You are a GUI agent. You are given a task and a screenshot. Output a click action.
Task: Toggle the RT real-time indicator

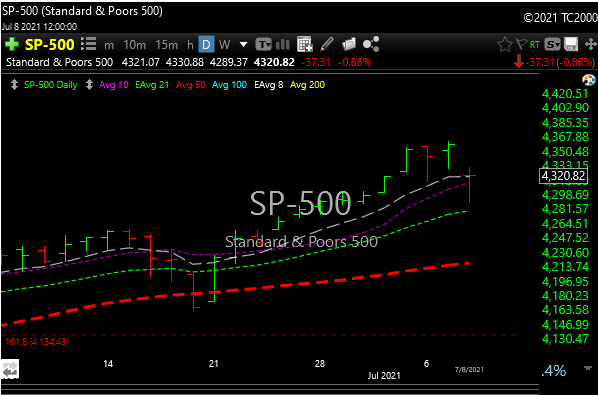(x=535, y=45)
